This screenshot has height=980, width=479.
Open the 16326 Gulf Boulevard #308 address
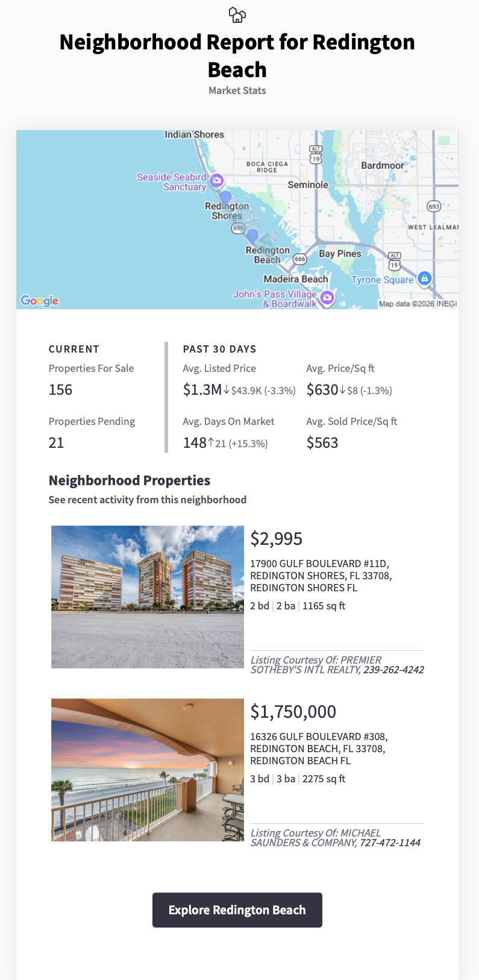click(318, 749)
